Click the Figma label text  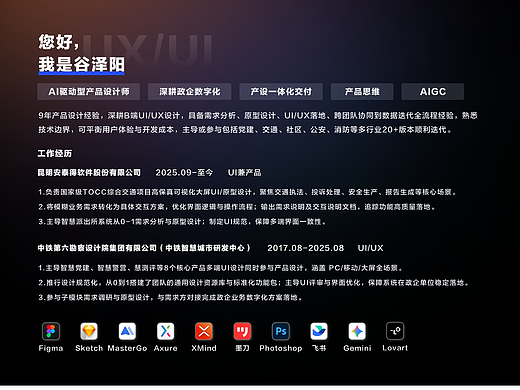pyautogui.click(x=51, y=348)
